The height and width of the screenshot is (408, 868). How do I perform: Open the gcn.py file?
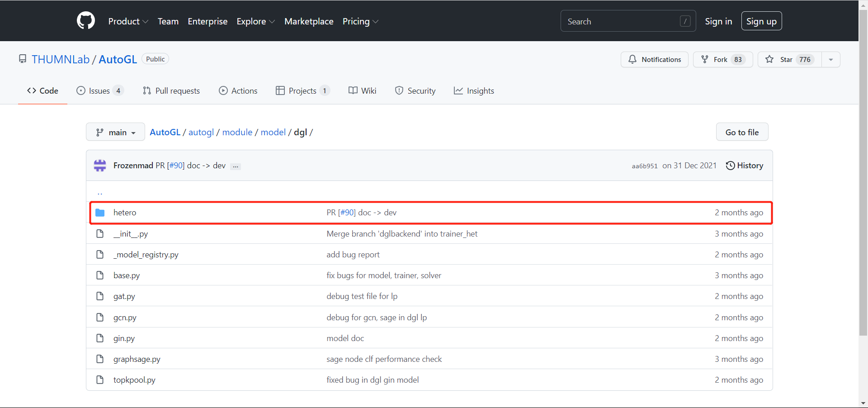pos(125,318)
